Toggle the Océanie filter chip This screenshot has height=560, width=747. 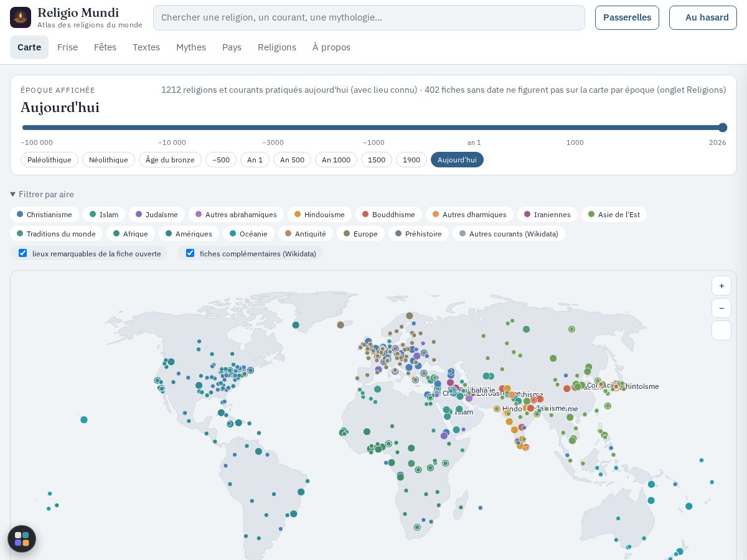(248, 234)
